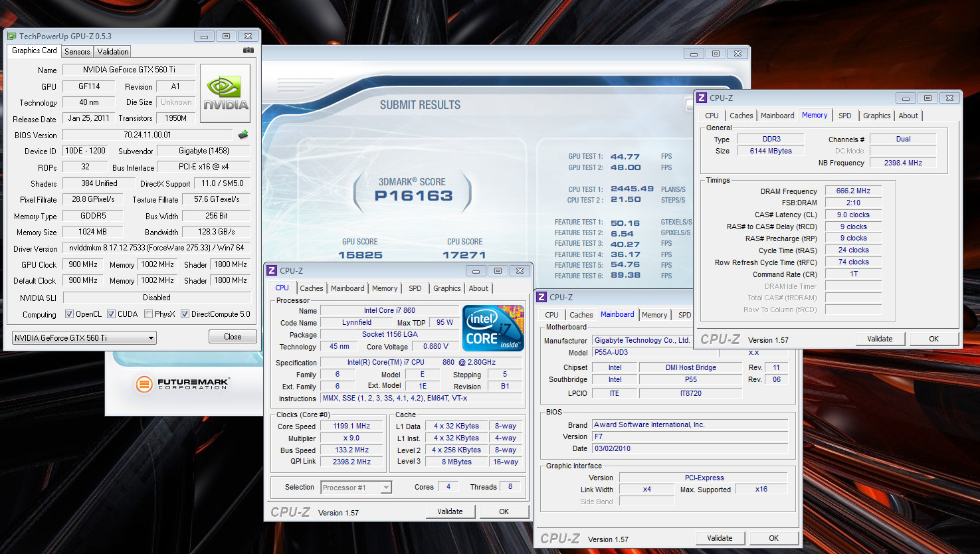This screenshot has width=980, height=554.
Task: Click the Lynnfield code name value
Action: (357, 322)
